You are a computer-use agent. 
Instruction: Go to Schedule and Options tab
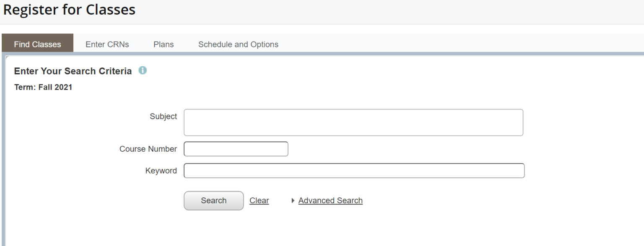[238, 44]
